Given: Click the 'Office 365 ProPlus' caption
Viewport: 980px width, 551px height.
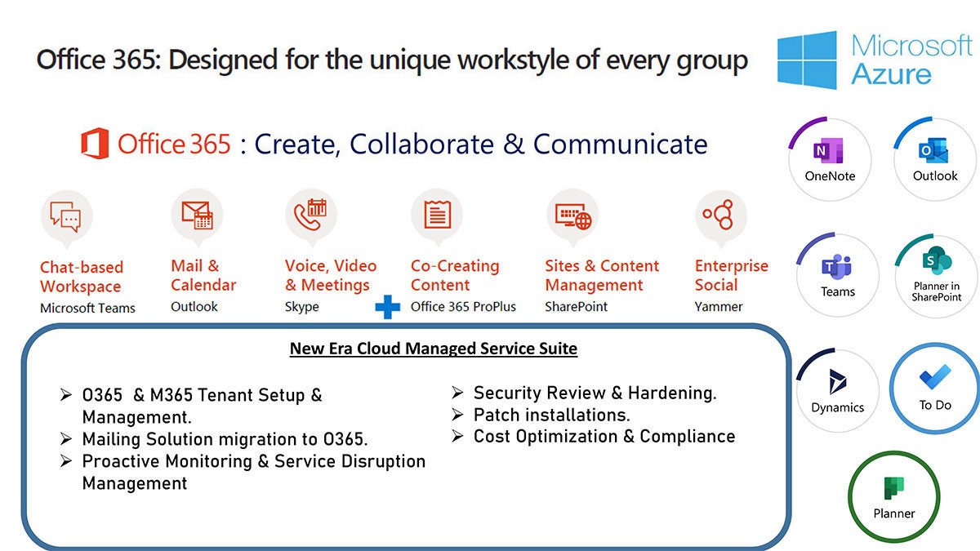Looking at the screenshot, I should (x=463, y=307).
